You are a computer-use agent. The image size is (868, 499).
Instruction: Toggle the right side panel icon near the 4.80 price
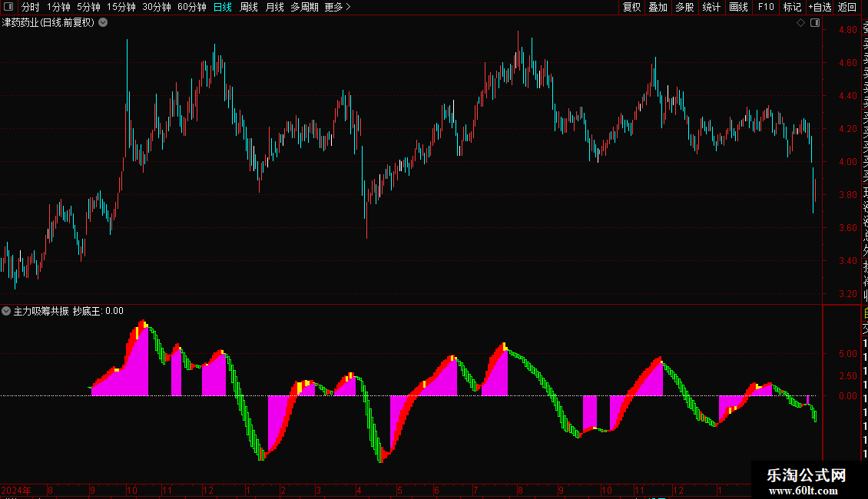click(x=815, y=23)
